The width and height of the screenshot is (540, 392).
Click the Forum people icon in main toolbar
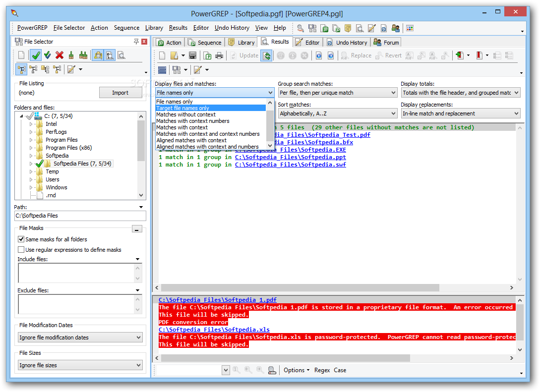(x=395, y=28)
